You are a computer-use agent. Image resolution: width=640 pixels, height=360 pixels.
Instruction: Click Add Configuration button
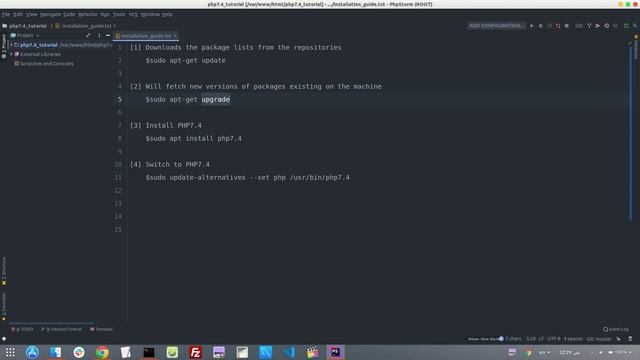tap(496, 26)
